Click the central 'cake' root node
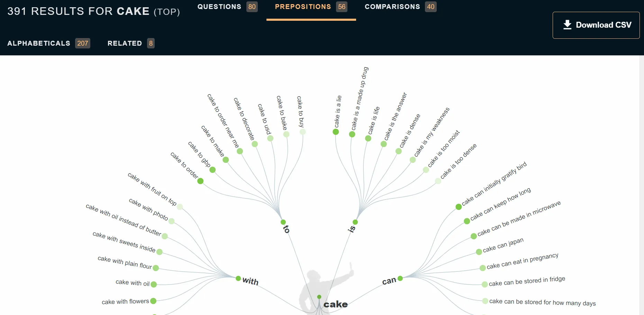The image size is (644, 315). pos(319,297)
